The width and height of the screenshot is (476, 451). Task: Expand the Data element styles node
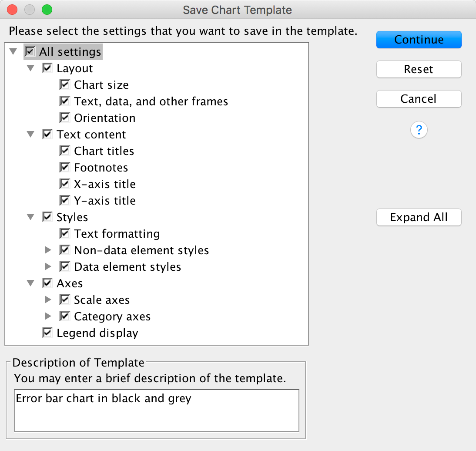pyautogui.click(x=48, y=267)
